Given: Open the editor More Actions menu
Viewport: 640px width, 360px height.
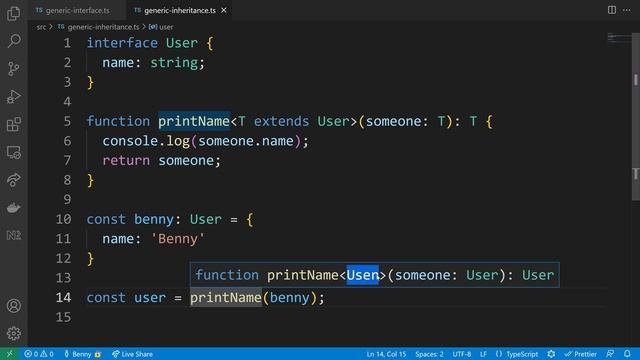Looking at the screenshot, I should tap(627, 10).
